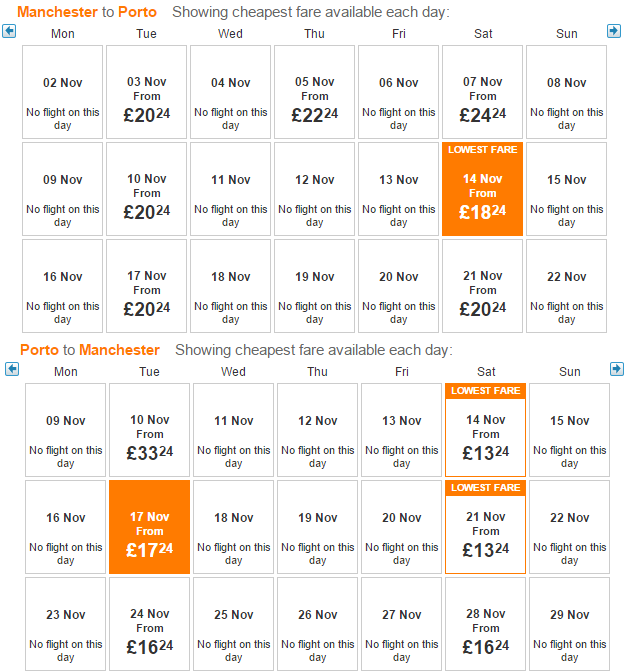Click previous week arrow for Porto to Manchester
This screenshot has height=672, width=628.
[x=12, y=369]
